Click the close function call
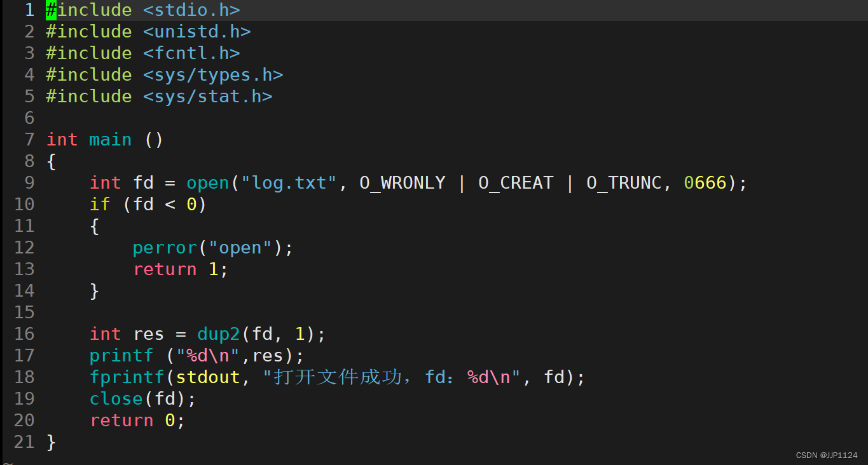The image size is (868, 465). pyautogui.click(x=116, y=399)
